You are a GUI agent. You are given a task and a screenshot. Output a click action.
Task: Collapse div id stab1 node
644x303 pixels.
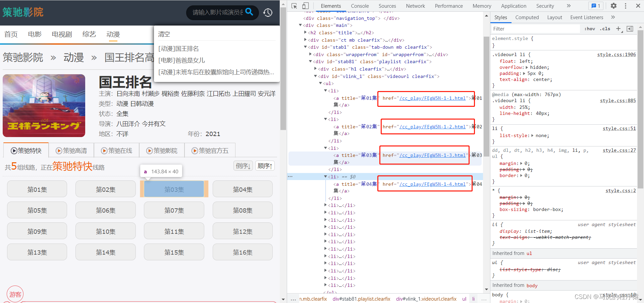(305, 47)
